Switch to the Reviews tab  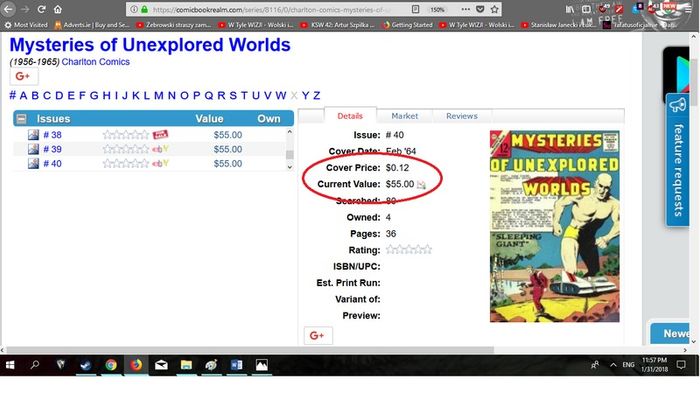462,116
